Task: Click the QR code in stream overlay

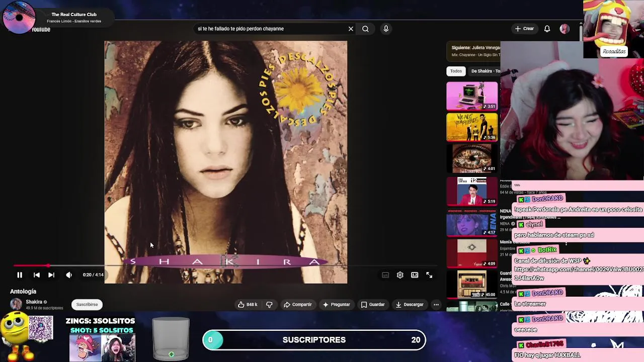Action: (x=40, y=328)
